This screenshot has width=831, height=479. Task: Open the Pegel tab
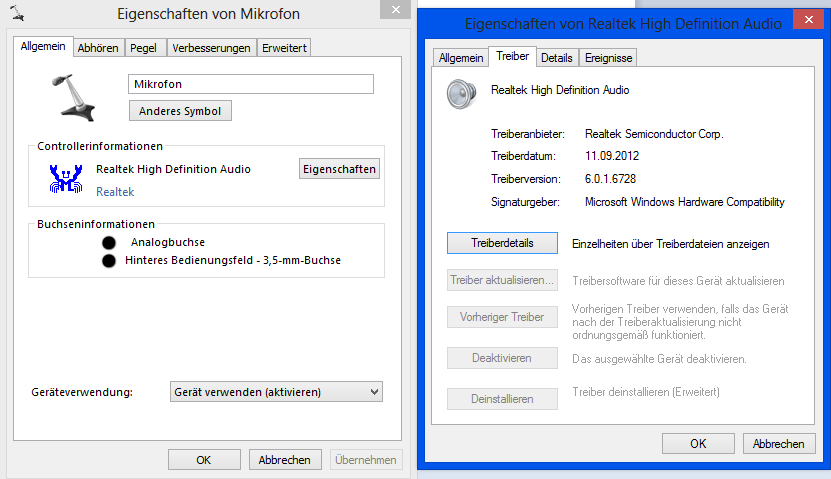144,48
